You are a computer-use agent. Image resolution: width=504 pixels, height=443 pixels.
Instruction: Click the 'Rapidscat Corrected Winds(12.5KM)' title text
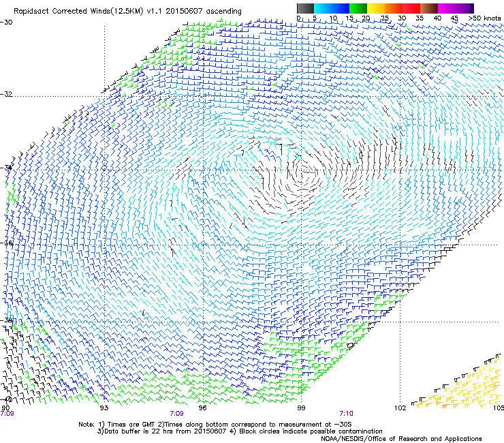(x=78, y=12)
